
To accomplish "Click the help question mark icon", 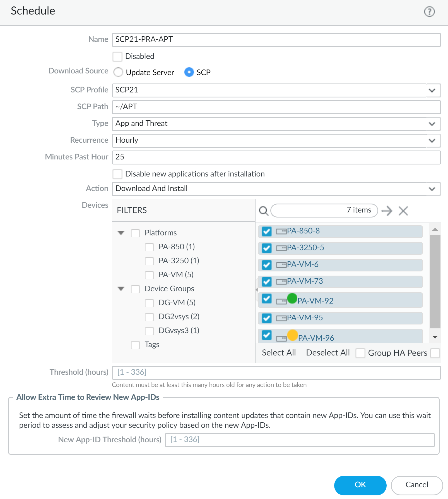I will pyautogui.click(x=429, y=12).
